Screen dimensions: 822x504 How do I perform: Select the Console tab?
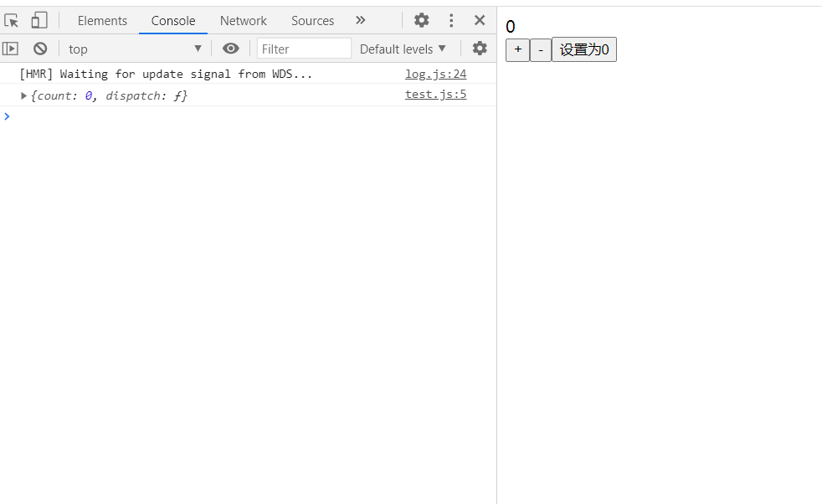173,20
